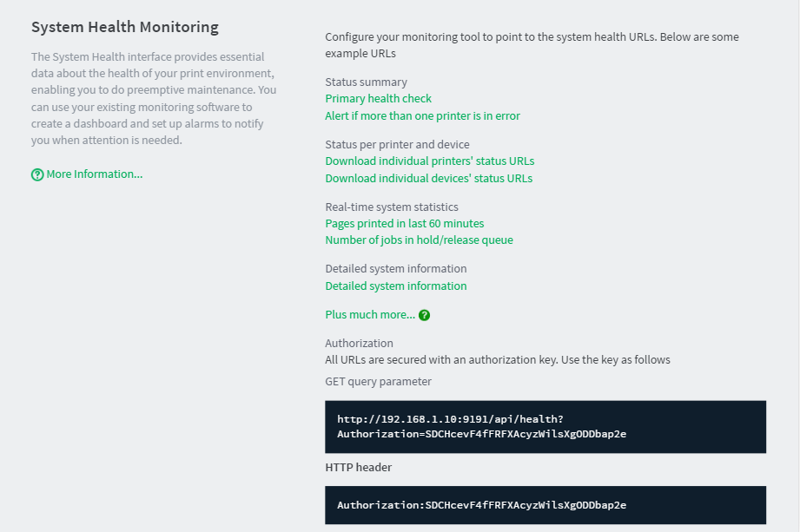Click the GET query parameter URL code block
The image size is (800, 532).
coord(545,426)
